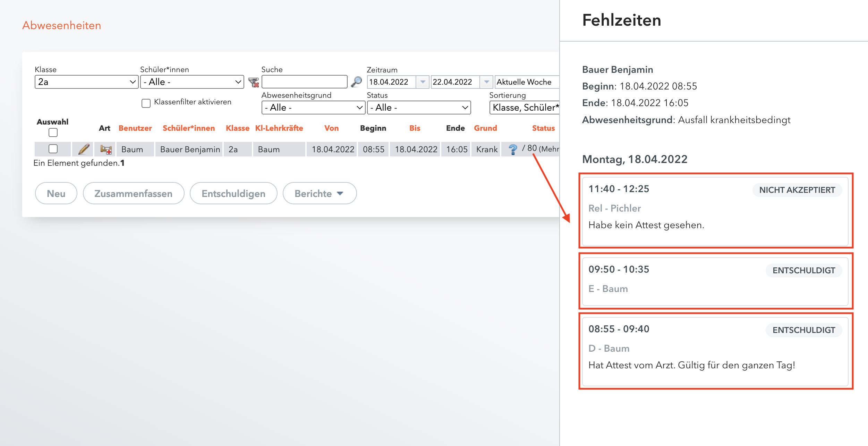Open the start date calendar dropdown arrow

click(423, 82)
